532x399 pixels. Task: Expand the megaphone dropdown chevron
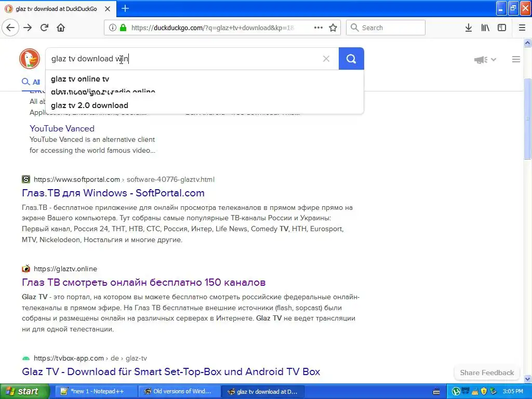coord(494,60)
